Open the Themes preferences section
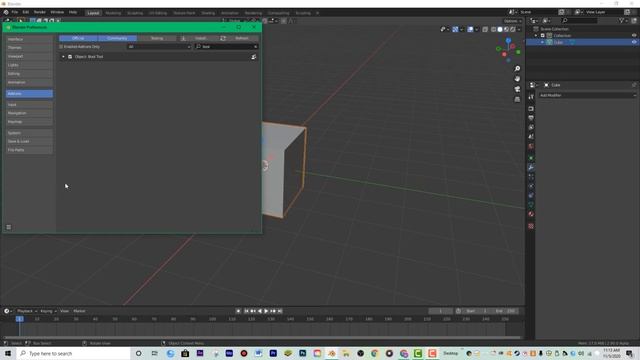 [x=29, y=48]
